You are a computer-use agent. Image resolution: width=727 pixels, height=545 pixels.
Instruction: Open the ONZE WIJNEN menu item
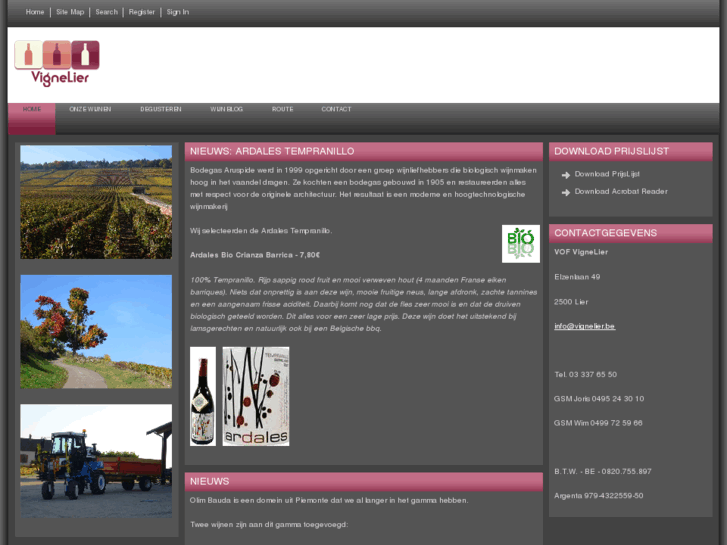90,109
